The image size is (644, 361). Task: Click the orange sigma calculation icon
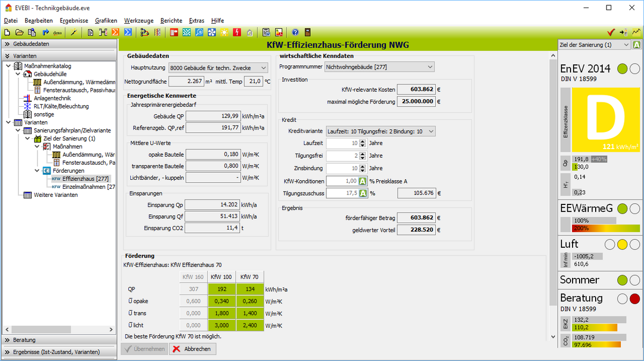tap(115, 32)
